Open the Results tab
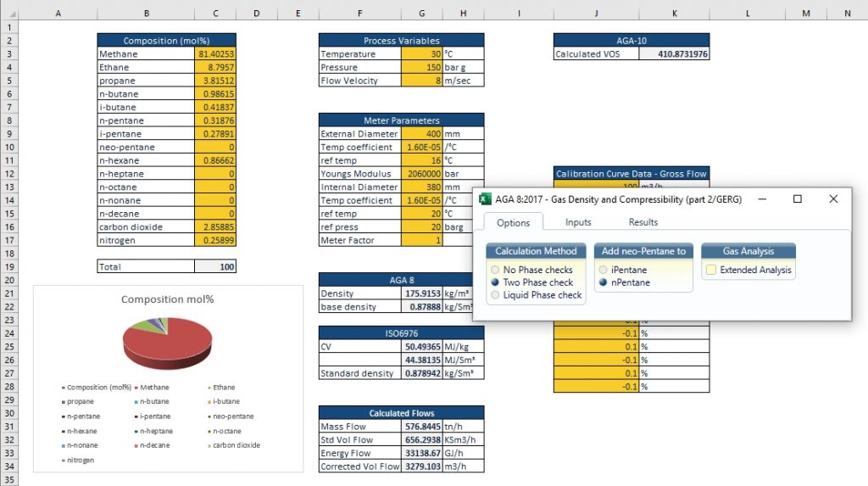Screen dimensions: 868x486 pyautogui.click(x=643, y=222)
